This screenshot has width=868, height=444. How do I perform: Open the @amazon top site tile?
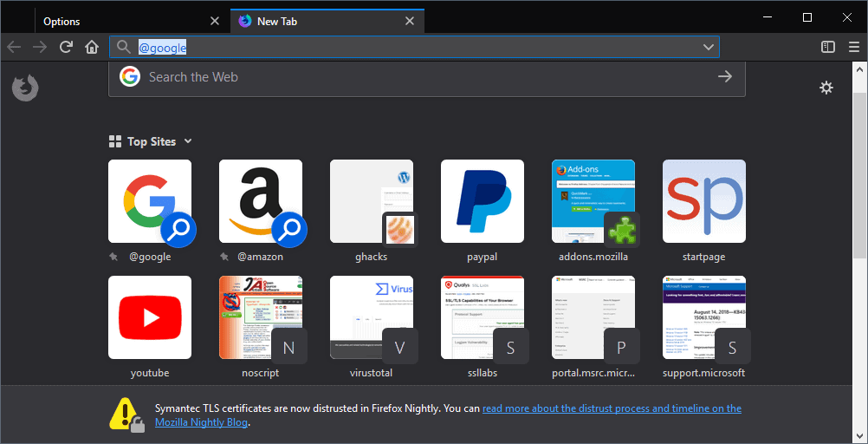tap(261, 201)
